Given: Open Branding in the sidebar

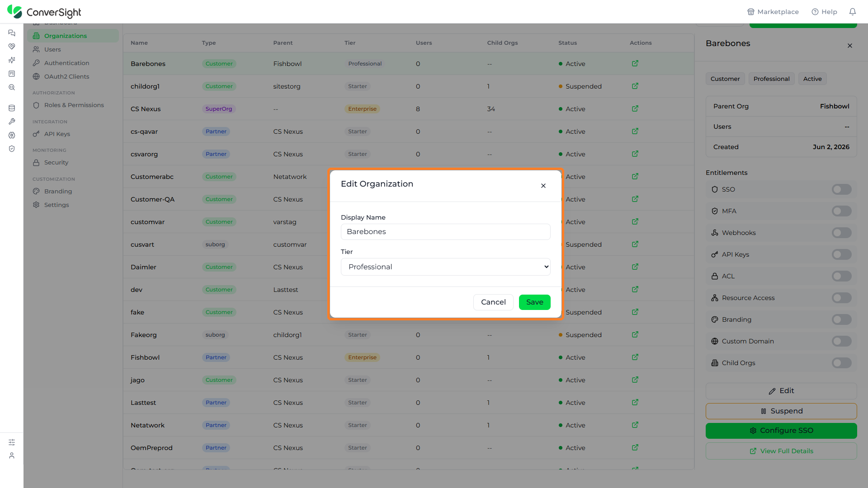Looking at the screenshot, I should pyautogui.click(x=73, y=191).
